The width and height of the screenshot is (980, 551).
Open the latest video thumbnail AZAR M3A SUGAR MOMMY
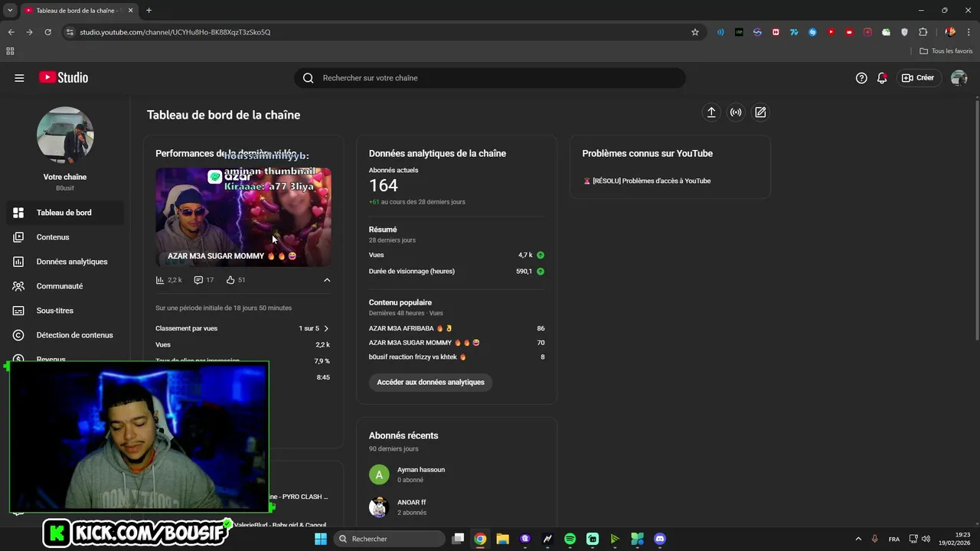pos(243,217)
